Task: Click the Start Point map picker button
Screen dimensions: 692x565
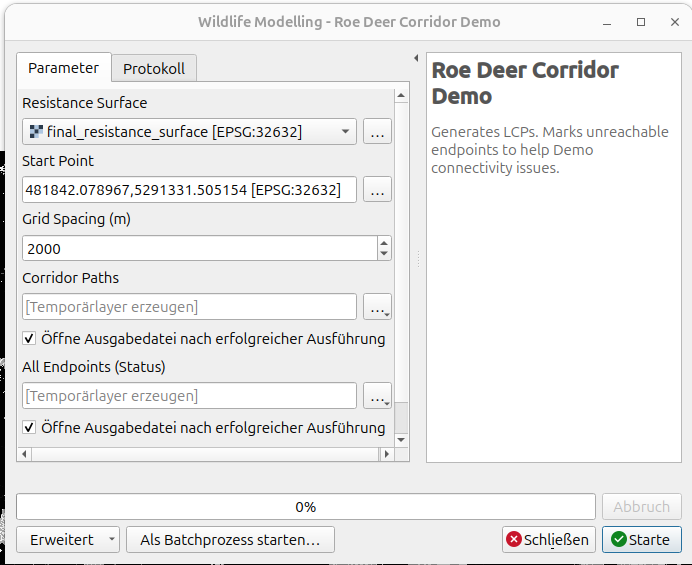Action: click(x=377, y=190)
